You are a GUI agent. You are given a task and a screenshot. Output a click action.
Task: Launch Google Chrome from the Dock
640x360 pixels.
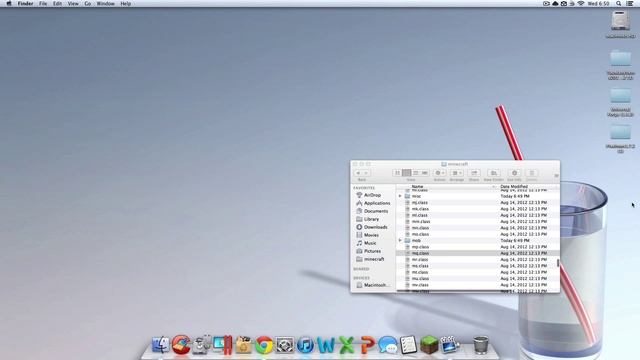point(264,345)
